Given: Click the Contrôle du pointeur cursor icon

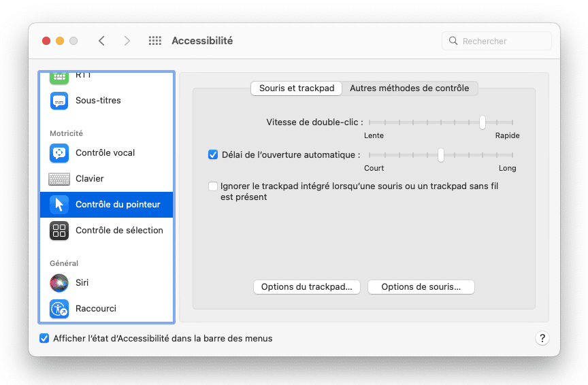Looking at the screenshot, I should click(59, 205).
